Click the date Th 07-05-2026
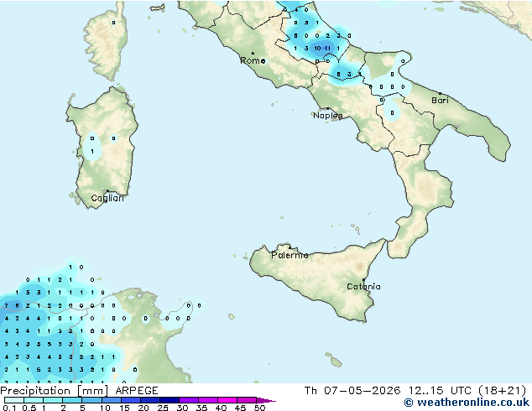Screen dimensions: 532x411 click(352, 391)
